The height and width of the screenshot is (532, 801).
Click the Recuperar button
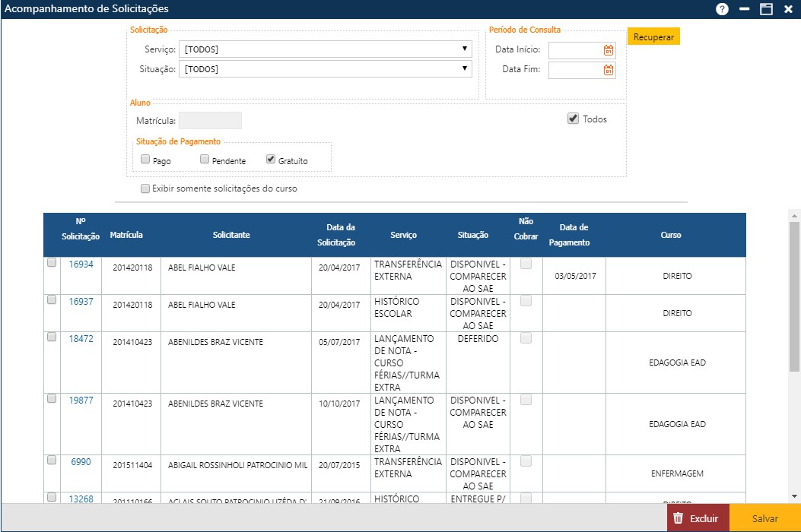[x=653, y=36]
